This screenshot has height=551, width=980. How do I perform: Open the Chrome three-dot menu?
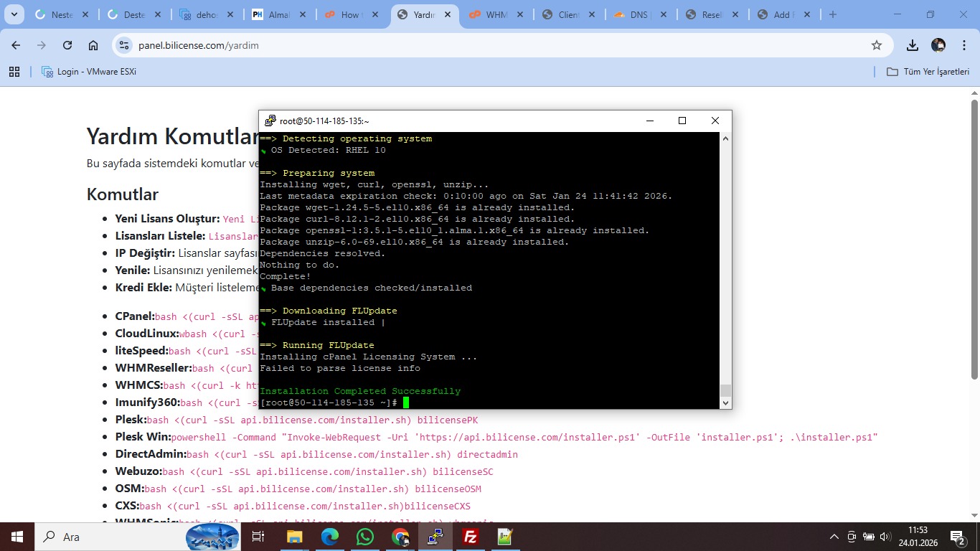964,45
